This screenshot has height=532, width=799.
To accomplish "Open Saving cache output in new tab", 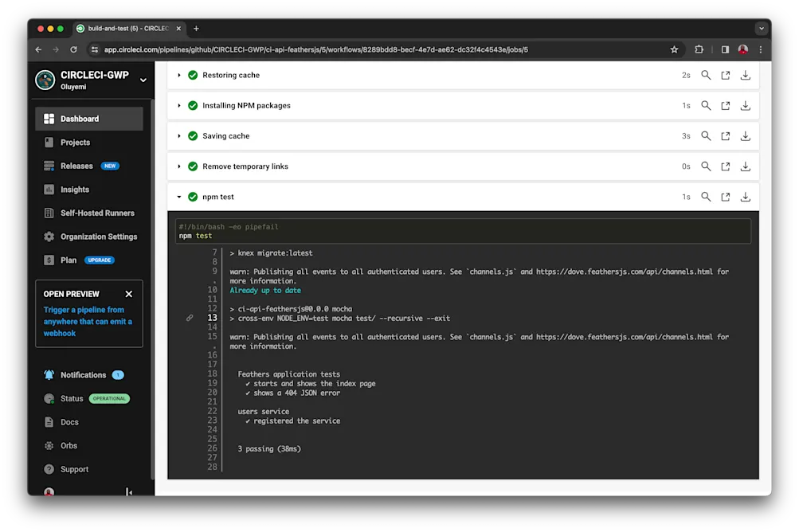I will [x=725, y=135].
